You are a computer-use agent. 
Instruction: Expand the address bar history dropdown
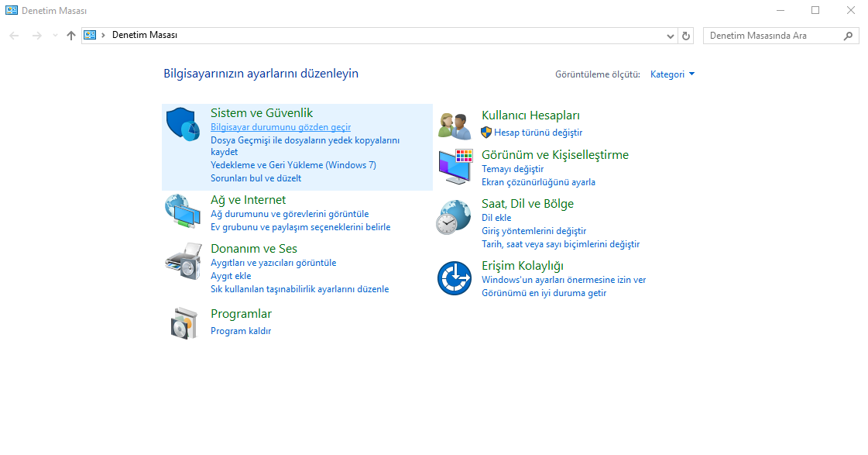point(671,35)
